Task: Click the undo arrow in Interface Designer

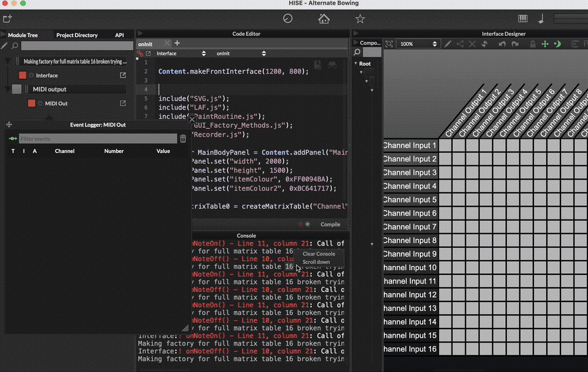Action: [x=502, y=44]
